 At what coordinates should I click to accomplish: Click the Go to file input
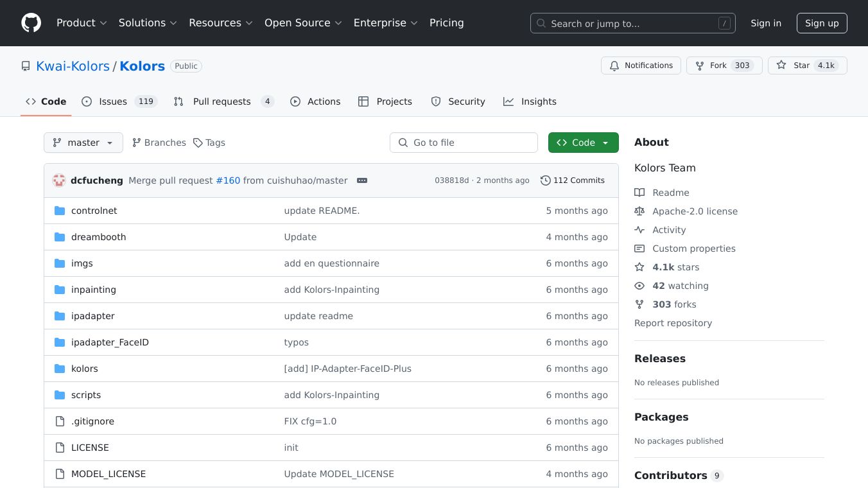(464, 143)
